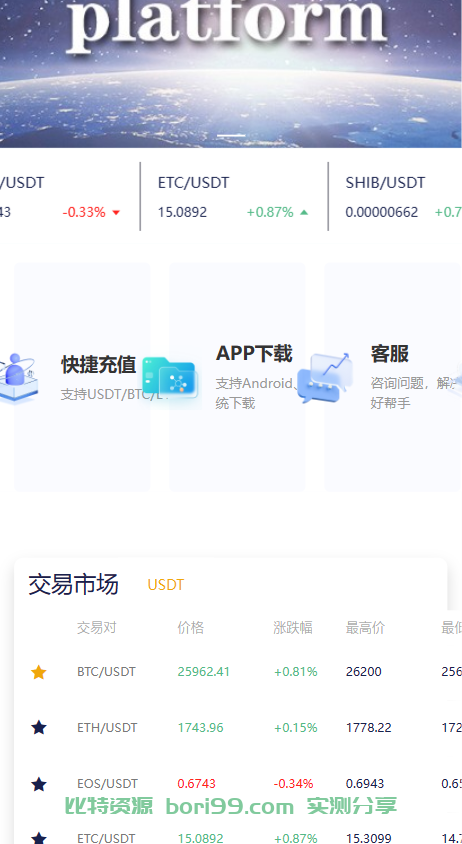The image size is (462, 844).
Task: Open the 客服 support card
Action: [393, 377]
